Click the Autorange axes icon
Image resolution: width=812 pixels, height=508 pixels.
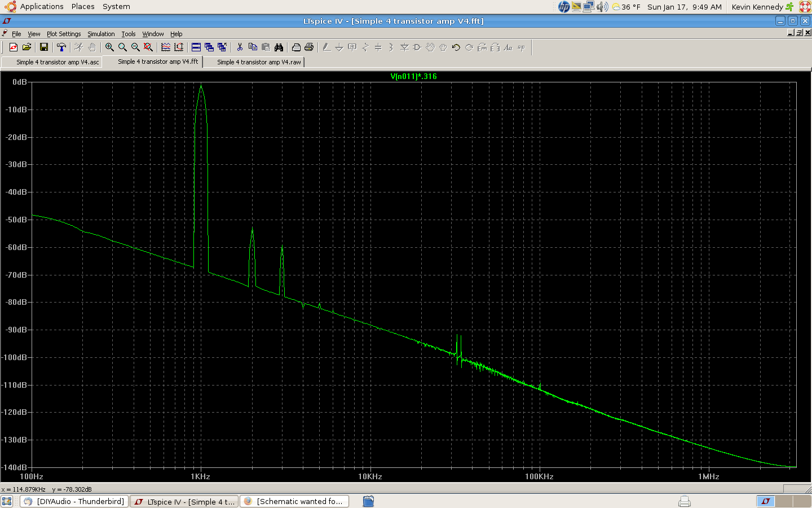(x=179, y=47)
